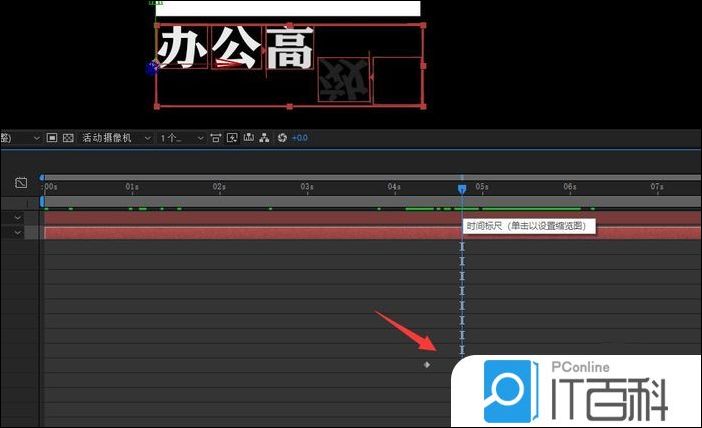702x428 pixels.
Task: Click the 01s mark on time ruler
Action: pyautogui.click(x=132, y=187)
